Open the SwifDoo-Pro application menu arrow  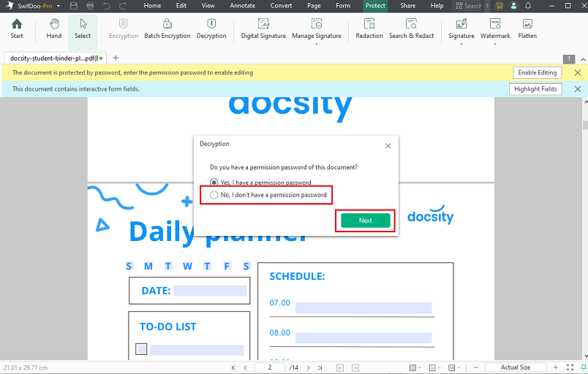(58, 6)
